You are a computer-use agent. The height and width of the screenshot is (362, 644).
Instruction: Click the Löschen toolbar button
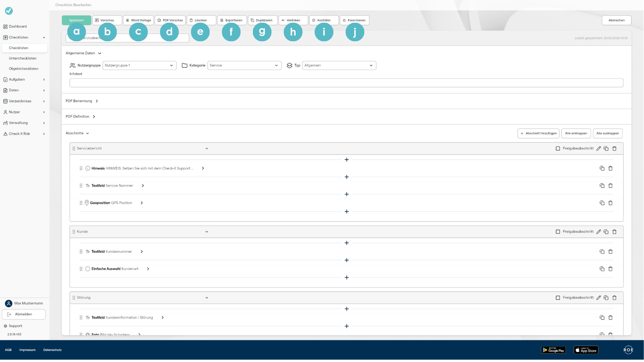point(201,20)
